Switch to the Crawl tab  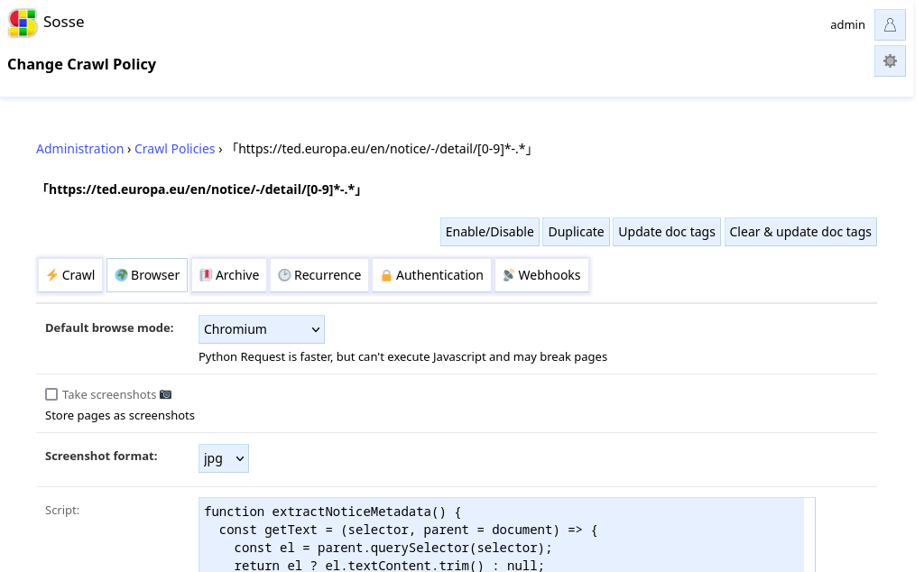pos(70,275)
